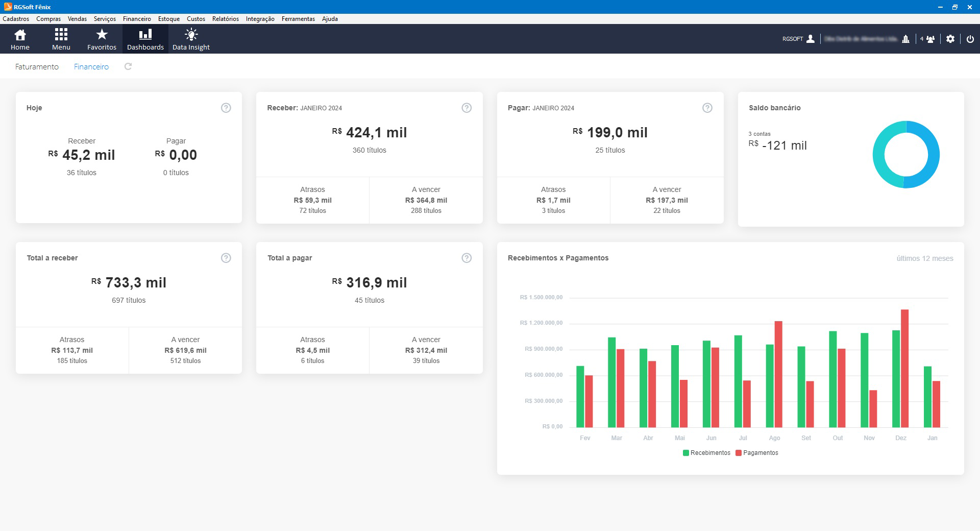
Task: Click A vencer R$ 312,4 mil section
Action: coord(426,350)
